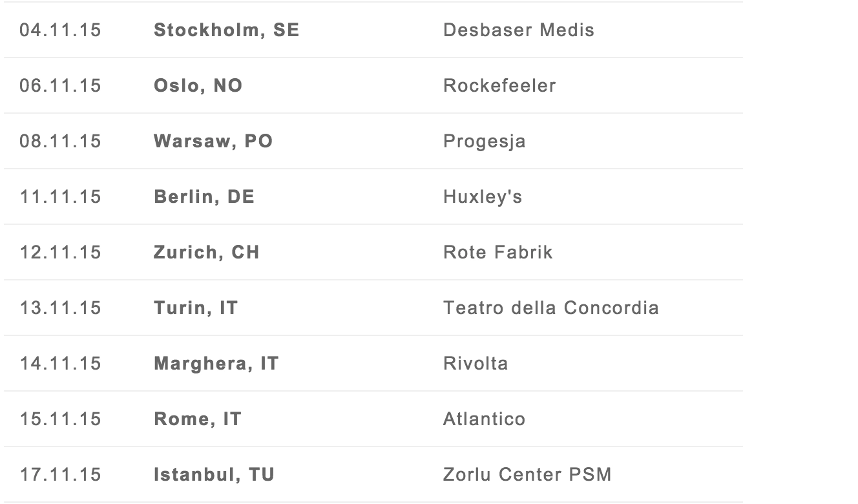
Task: Select the Huxley's venue name
Action: (x=483, y=197)
